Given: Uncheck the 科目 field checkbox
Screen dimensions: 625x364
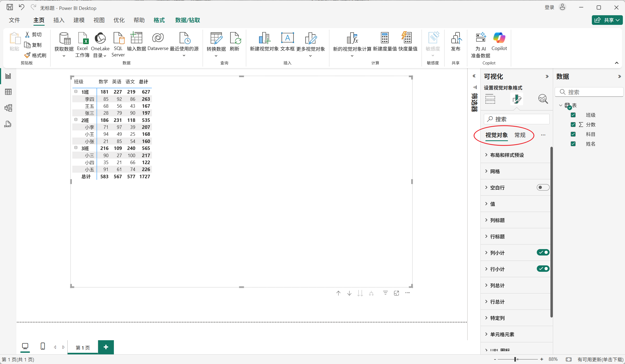Looking at the screenshot, I should pos(573,134).
